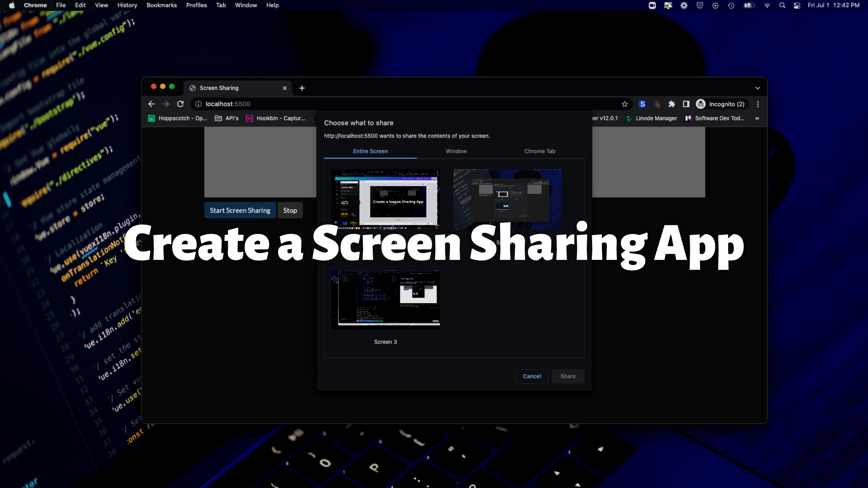The width and height of the screenshot is (868, 488).
Task: Open the Extensions puzzle-piece icon
Action: pyautogui.click(x=672, y=104)
